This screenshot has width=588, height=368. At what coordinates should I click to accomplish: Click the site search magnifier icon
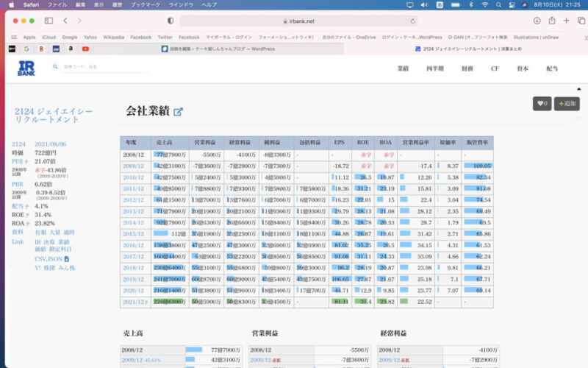pyautogui.click(x=55, y=66)
